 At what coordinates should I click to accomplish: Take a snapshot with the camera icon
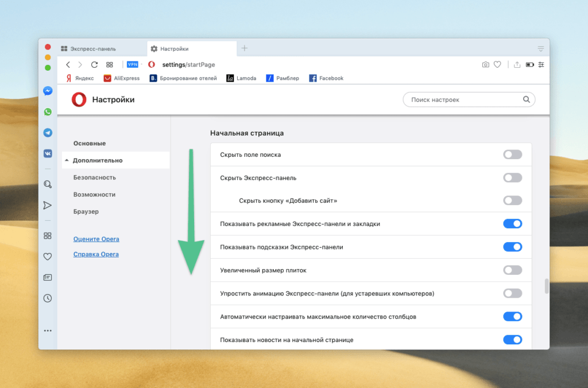click(485, 64)
